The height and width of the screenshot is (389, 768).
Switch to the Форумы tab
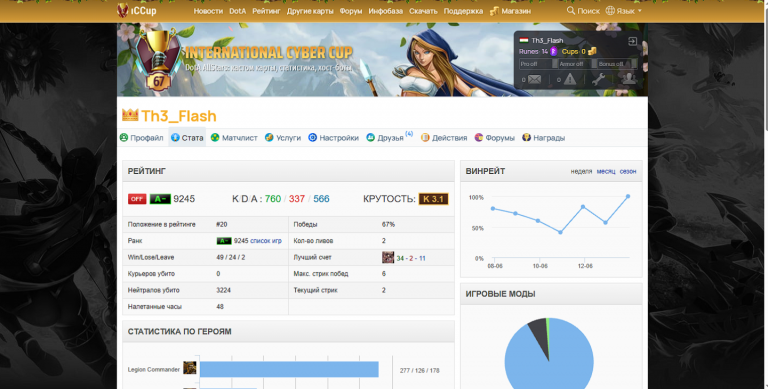tap(495, 138)
